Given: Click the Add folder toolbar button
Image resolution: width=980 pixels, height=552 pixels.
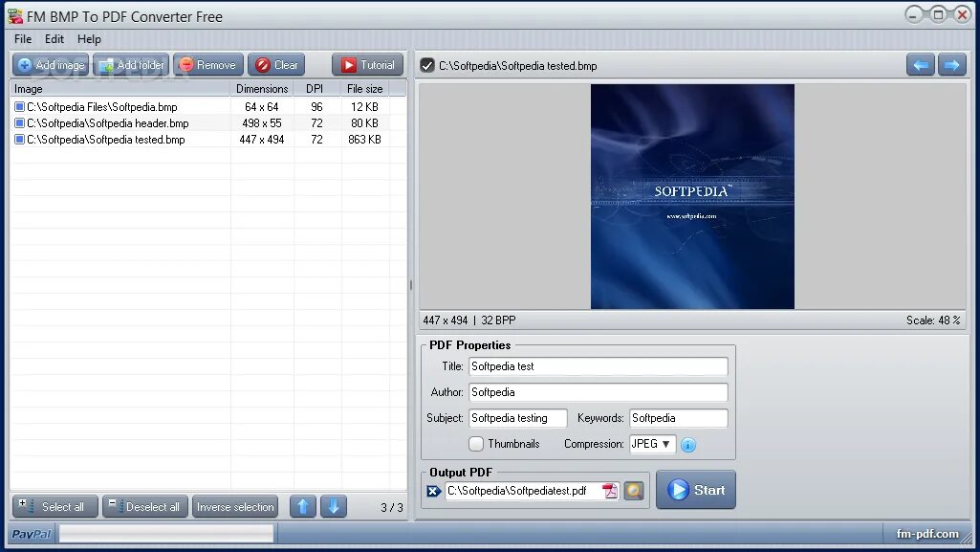Looking at the screenshot, I should pos(131,65).
